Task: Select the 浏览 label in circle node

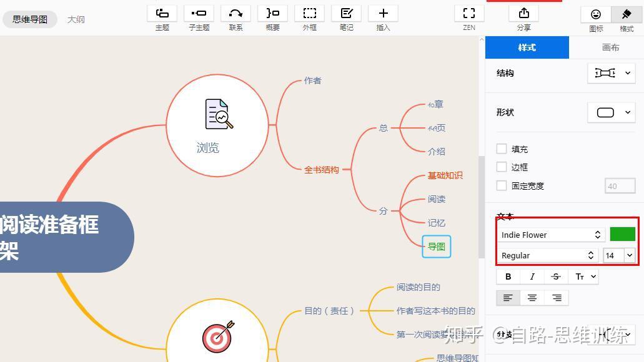Action: coord(207,148)
